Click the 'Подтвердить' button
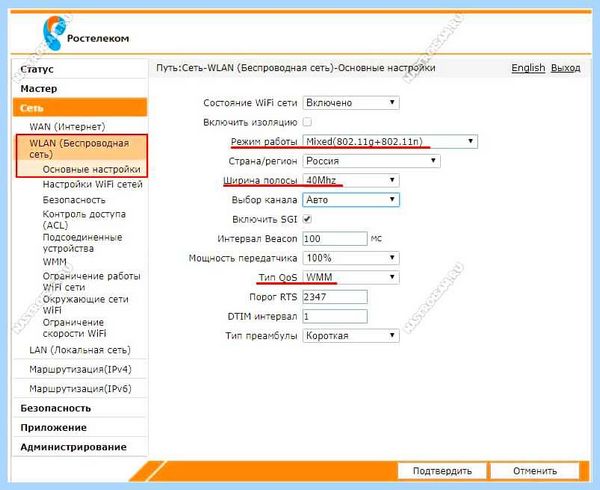This screenshot has height=490, width=600. click(x=442, y=471)
